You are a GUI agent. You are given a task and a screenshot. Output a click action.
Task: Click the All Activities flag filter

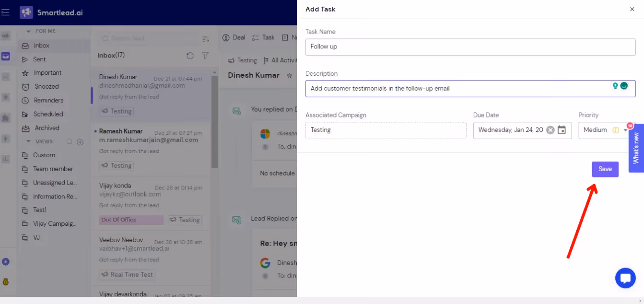pos(280,60)
